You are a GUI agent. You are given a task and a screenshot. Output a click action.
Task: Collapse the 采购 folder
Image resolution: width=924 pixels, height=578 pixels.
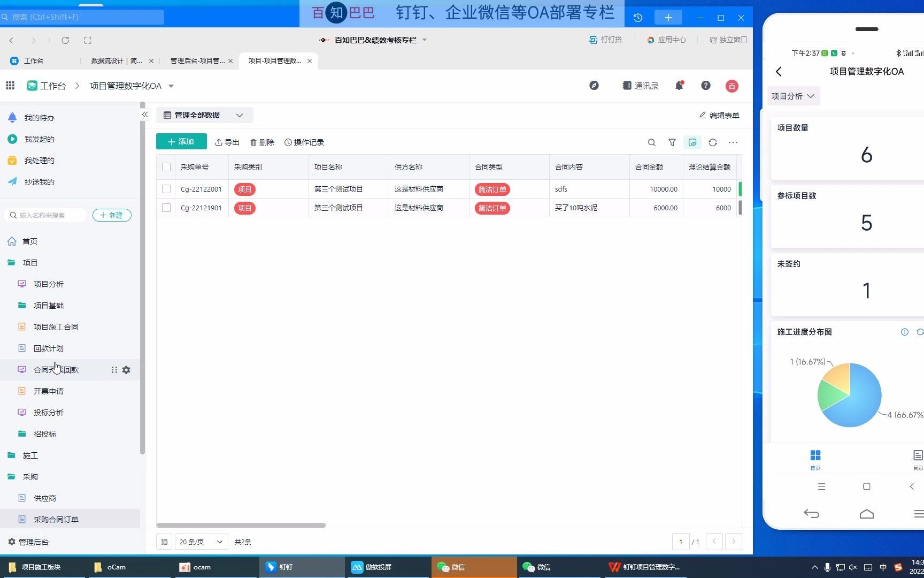(x=30, y=477)
